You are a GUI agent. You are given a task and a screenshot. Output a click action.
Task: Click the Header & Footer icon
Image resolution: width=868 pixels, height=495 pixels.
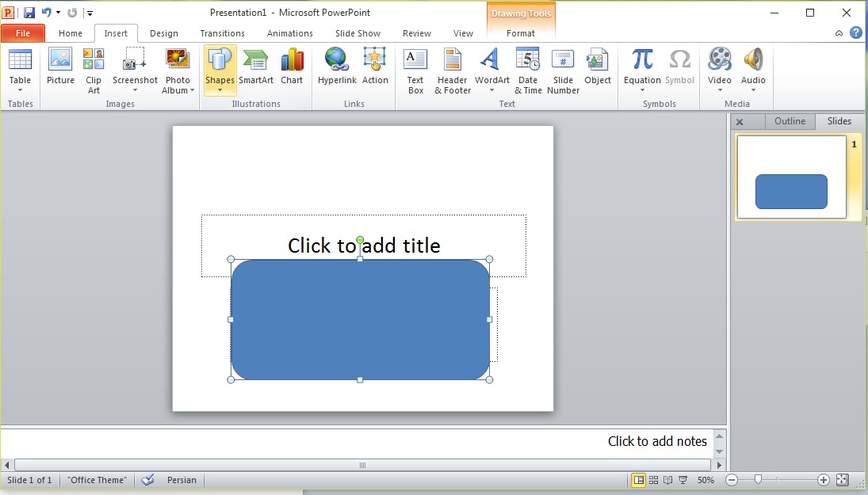click(453, 69)
